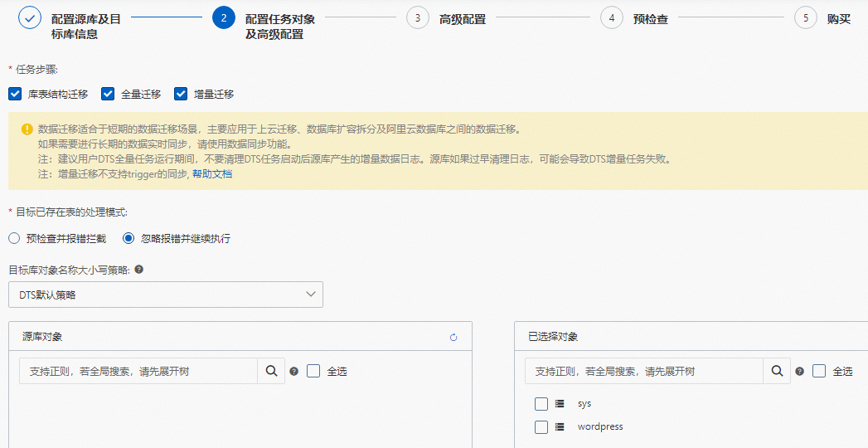Screen dimensions: 868x448
Task: Click the completed step 1 checkmark circle
Action: click(x=30, y=17)
